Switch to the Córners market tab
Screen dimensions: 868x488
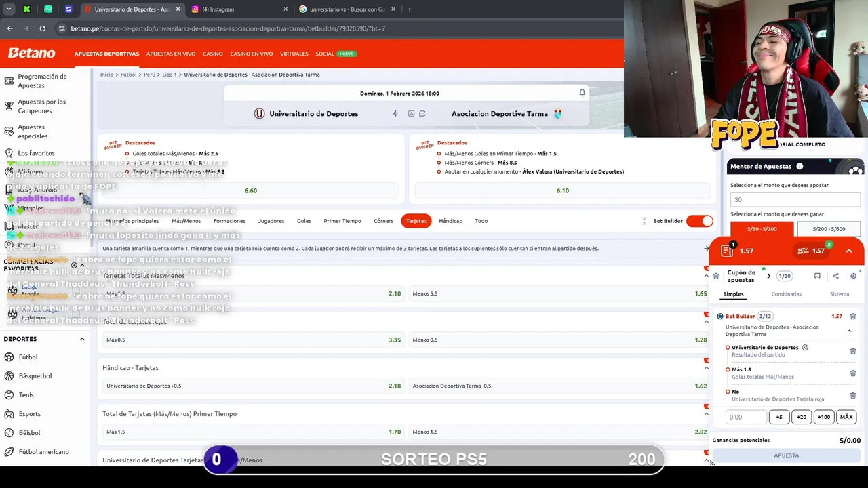coord(383,221)
